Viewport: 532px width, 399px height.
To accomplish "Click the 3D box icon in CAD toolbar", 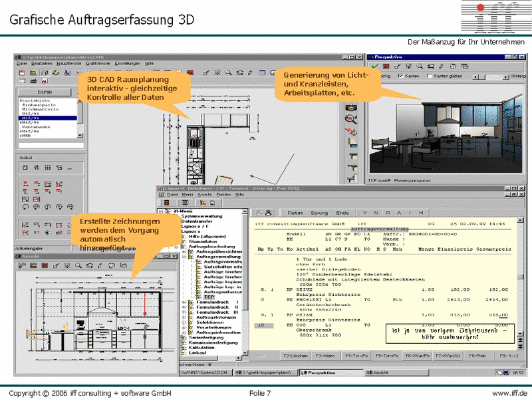I will 45,72.
